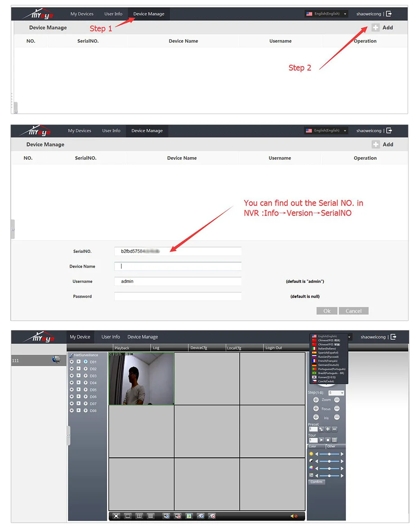Click Focus minus button
The image size is (418, 532).
pos(337,409)
